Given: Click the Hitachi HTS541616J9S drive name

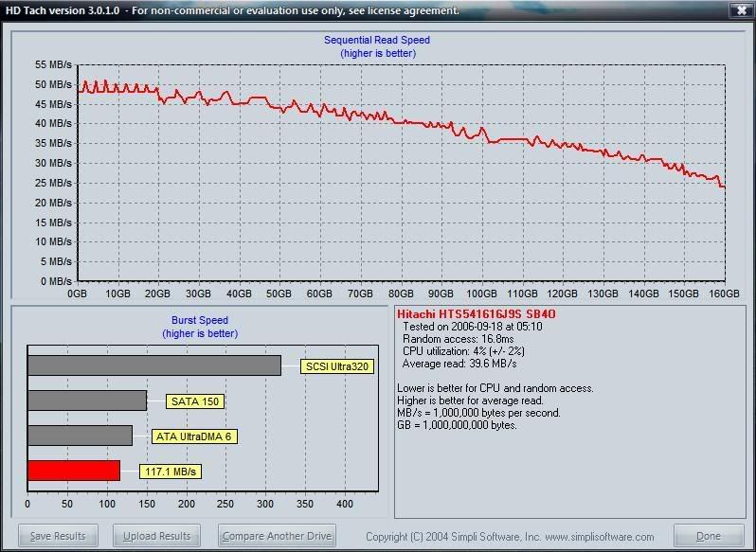Looking at the screenshot, I should tap(477, 314).
